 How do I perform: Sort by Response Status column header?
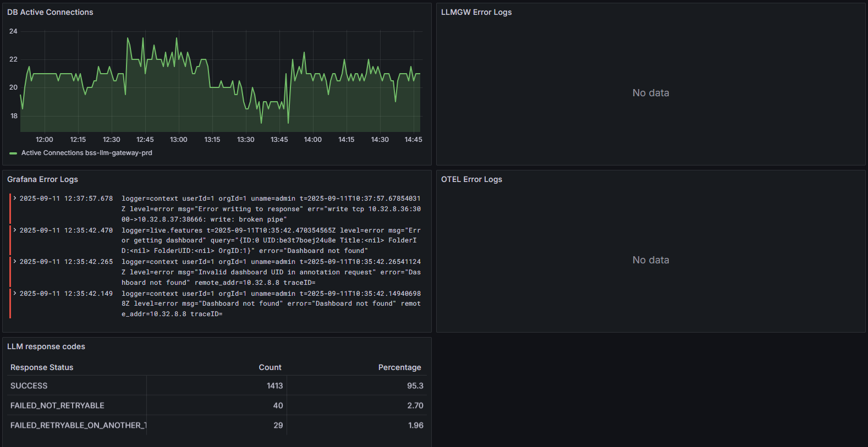42,367
